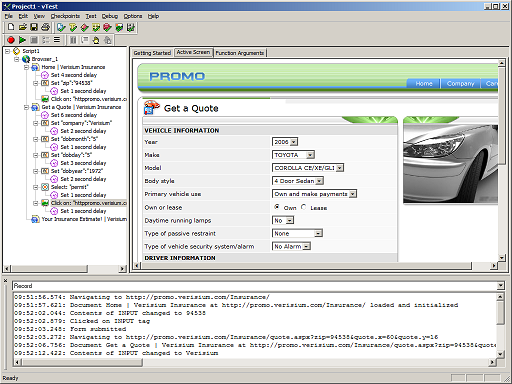This screenshot has height=384, width=512.
Task: Start recording with the red circle button
Action: [x=11, y=40]
